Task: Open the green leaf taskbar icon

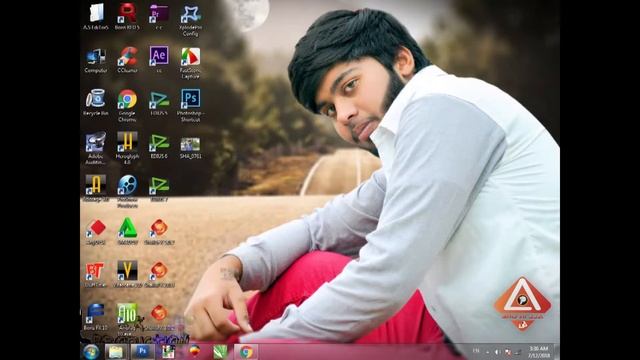Action: coord(220,352)
